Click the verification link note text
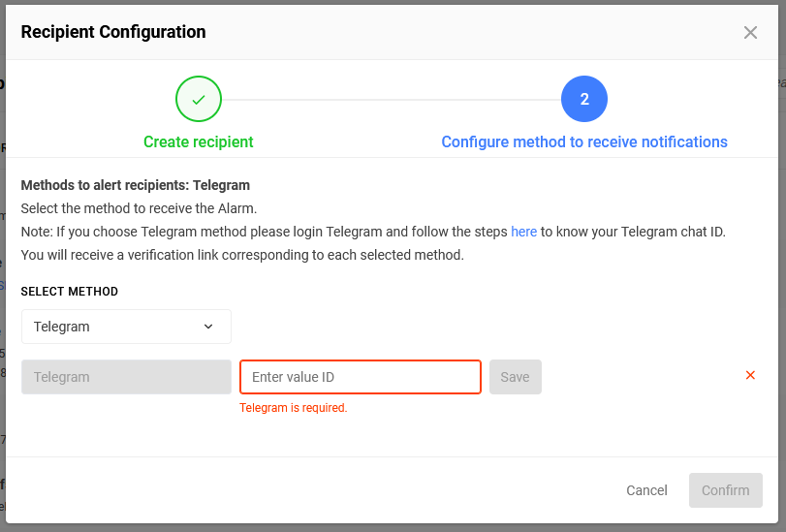 pos(242,255)
